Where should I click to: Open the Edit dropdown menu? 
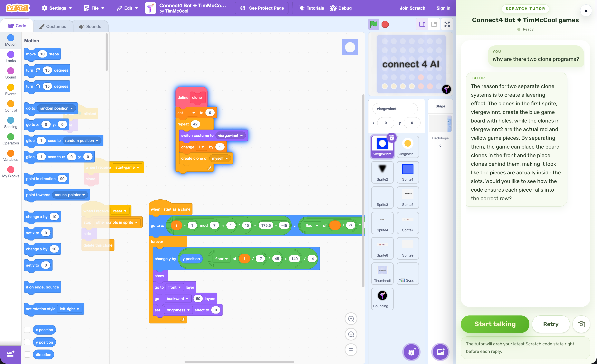click(128, 8)
